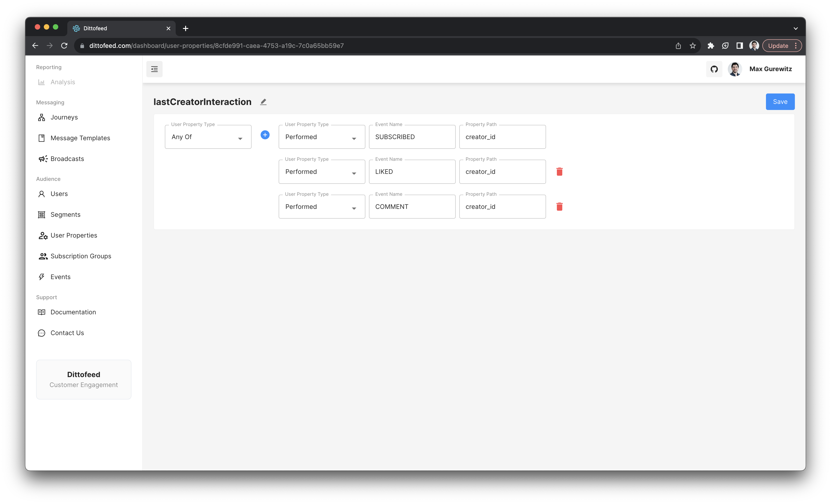Click the Broadcasts megaphone icon
Image resolution: width=831 pixels, height=504 pixels.
43,159
